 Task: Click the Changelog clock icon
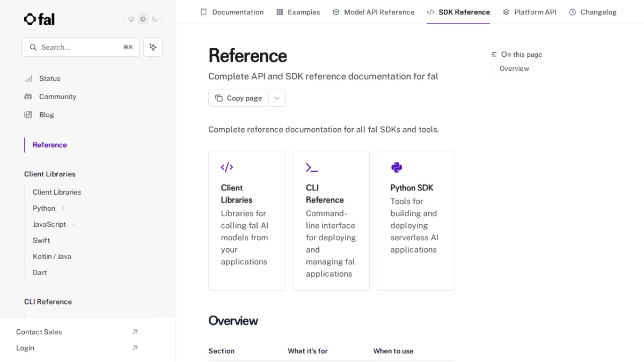[573, 12]
